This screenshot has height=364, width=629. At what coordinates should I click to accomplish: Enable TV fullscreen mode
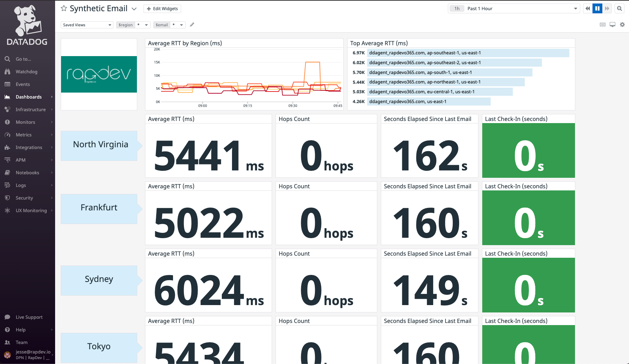pos(613,25)
